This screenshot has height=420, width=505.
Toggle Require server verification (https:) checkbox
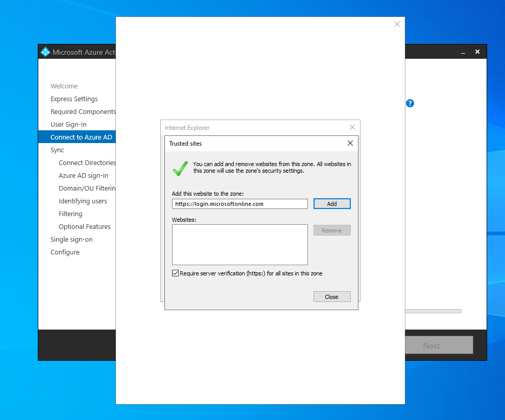coord(175,273)
